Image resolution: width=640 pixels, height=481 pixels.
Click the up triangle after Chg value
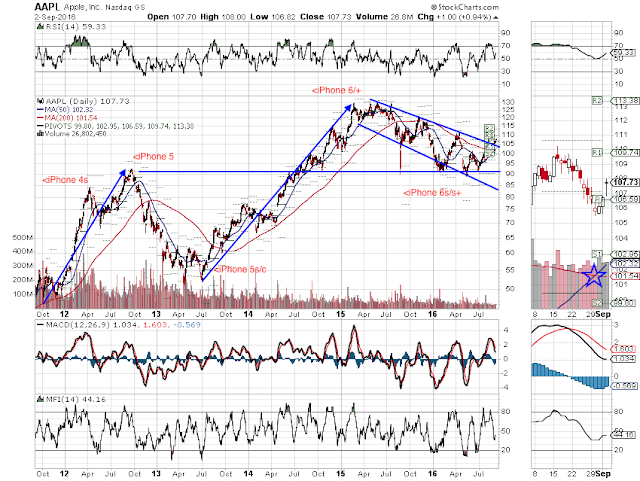[496, 18]
